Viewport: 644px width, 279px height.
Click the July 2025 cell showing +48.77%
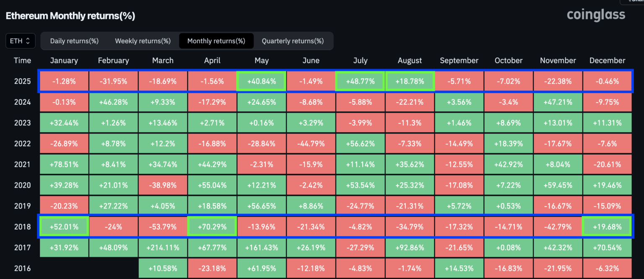360,81
